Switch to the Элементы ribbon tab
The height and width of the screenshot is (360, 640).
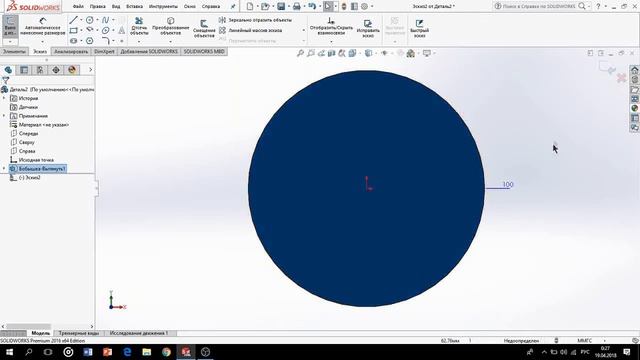click(x=14, y=51)
